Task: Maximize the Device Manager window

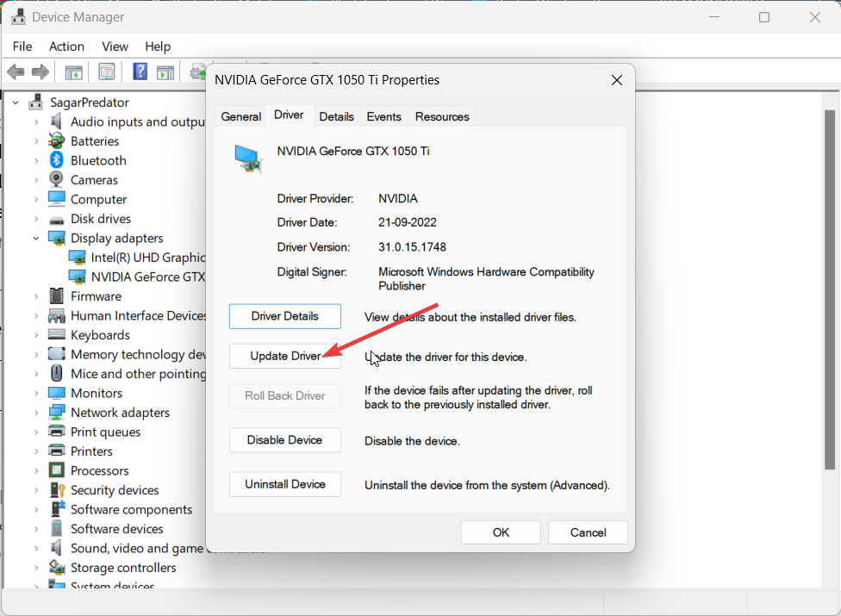Action: pyautogui.click(x=764, y=17)
